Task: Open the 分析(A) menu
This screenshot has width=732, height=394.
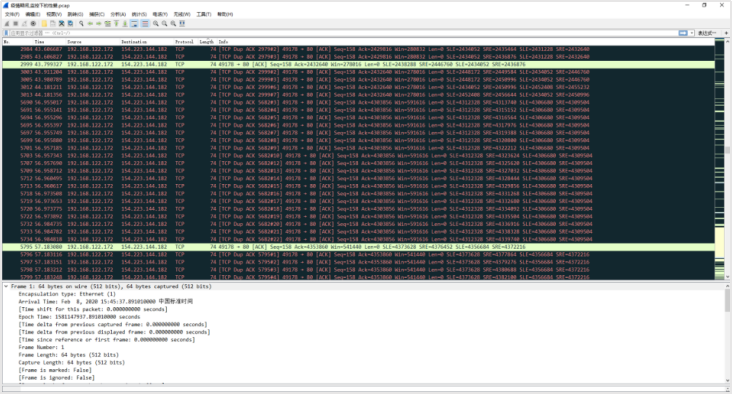Action: click(118, 14)
